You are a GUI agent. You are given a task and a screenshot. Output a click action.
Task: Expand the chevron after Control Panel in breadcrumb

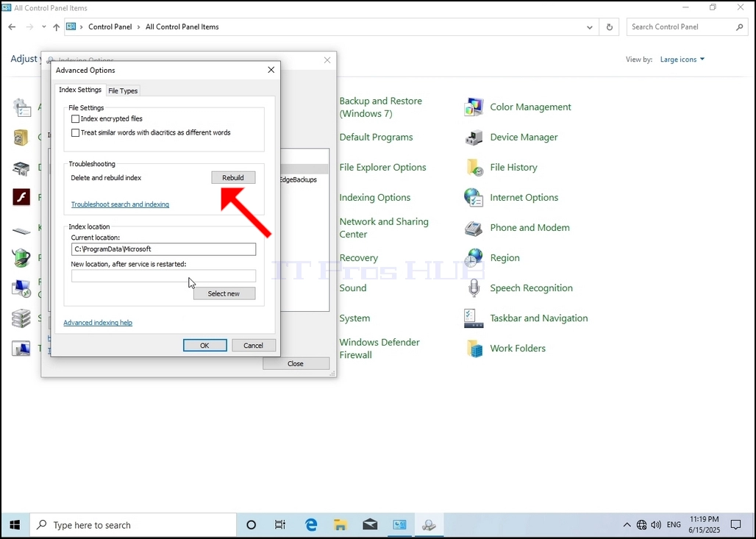(x=139, y=27)
